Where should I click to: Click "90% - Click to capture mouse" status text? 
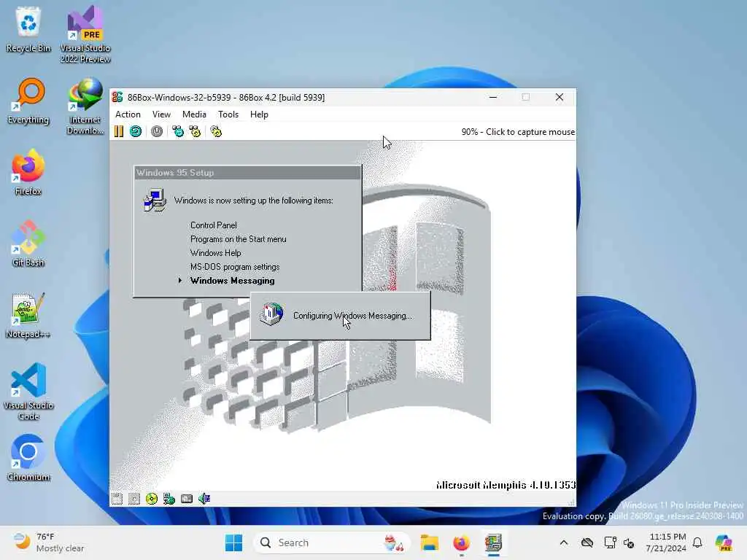(518, 132)
